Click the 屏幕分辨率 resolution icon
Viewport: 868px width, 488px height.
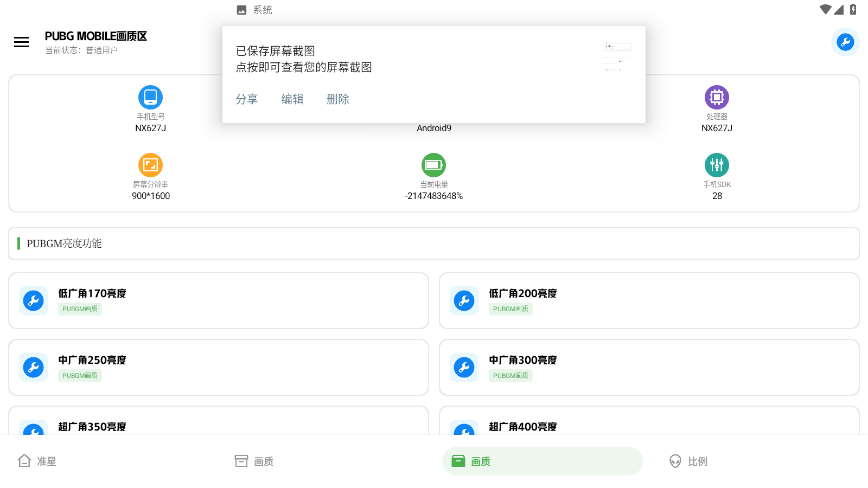150,165
